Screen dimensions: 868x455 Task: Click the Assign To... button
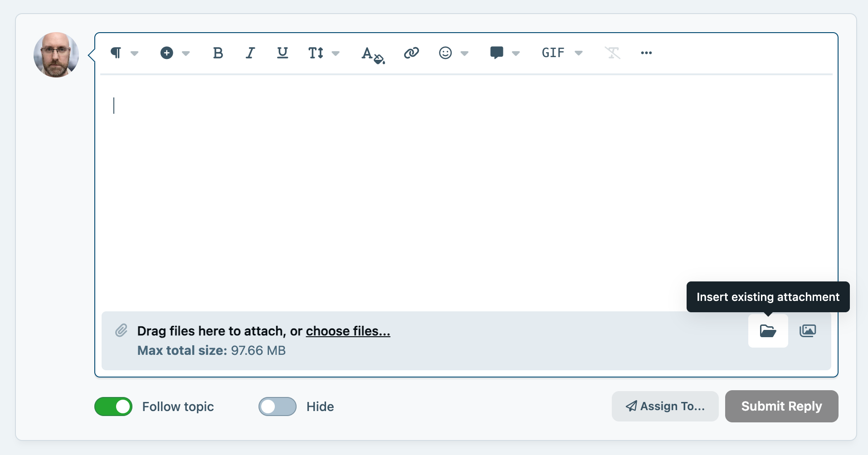click(x=665, y=406)
